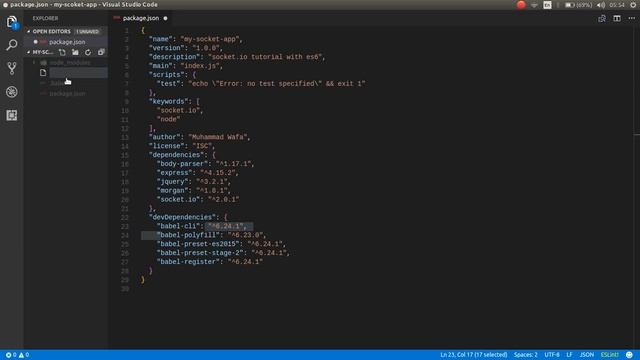Click the "babel-polyfill" entry

188,235
